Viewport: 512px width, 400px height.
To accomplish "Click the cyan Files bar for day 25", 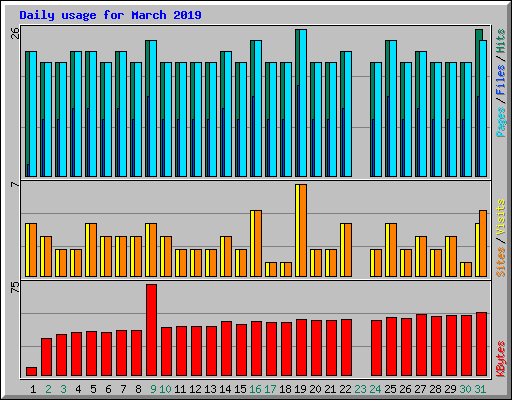I will [x=393, y=109].
